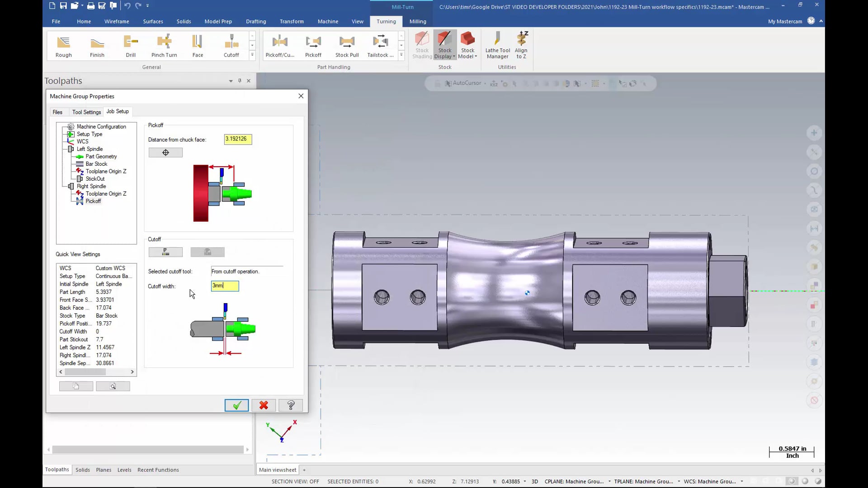The image size is (868, 488).
Task: Click the Pickoff/Cu... icon in ribbon
Action: click(279, 45)
